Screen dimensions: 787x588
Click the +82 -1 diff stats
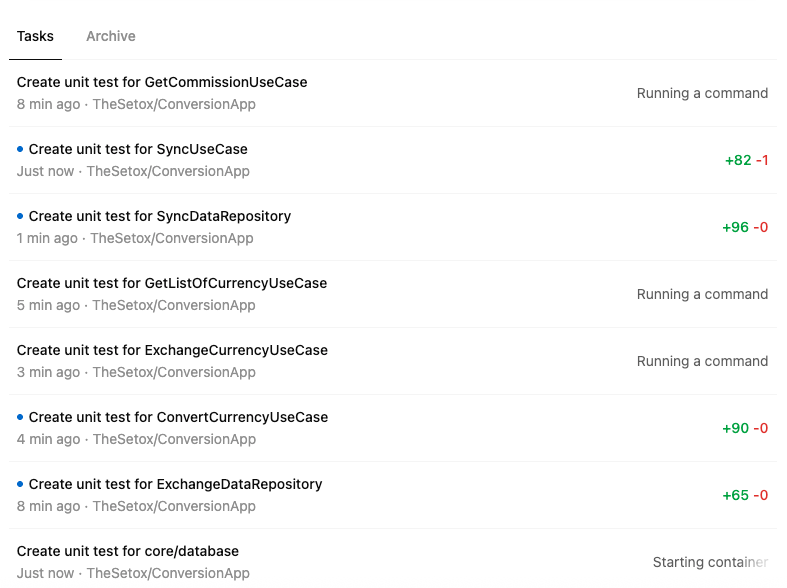(x=746, y=160)
